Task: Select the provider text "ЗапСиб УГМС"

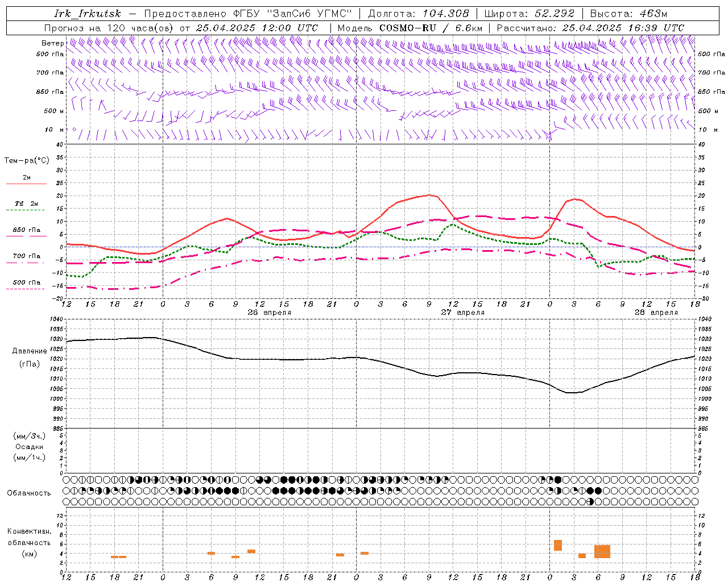Action: [x=311, y=14]
